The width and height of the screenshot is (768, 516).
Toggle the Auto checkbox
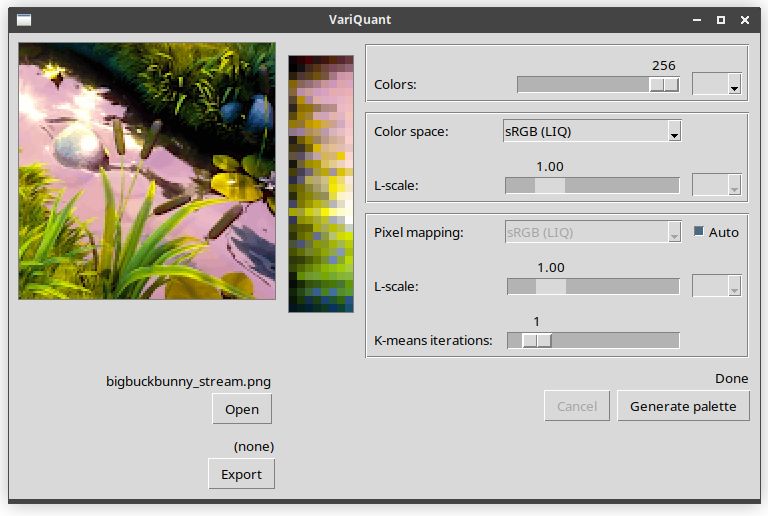click(x=698, y=231)
